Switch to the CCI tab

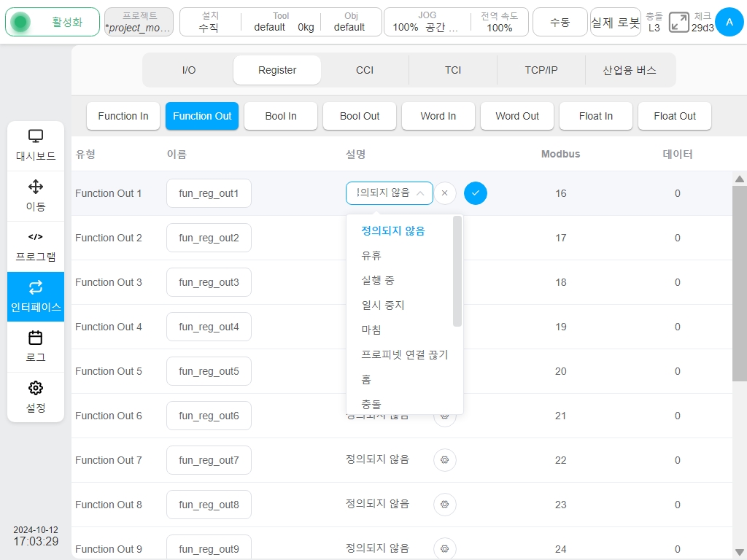365,70
